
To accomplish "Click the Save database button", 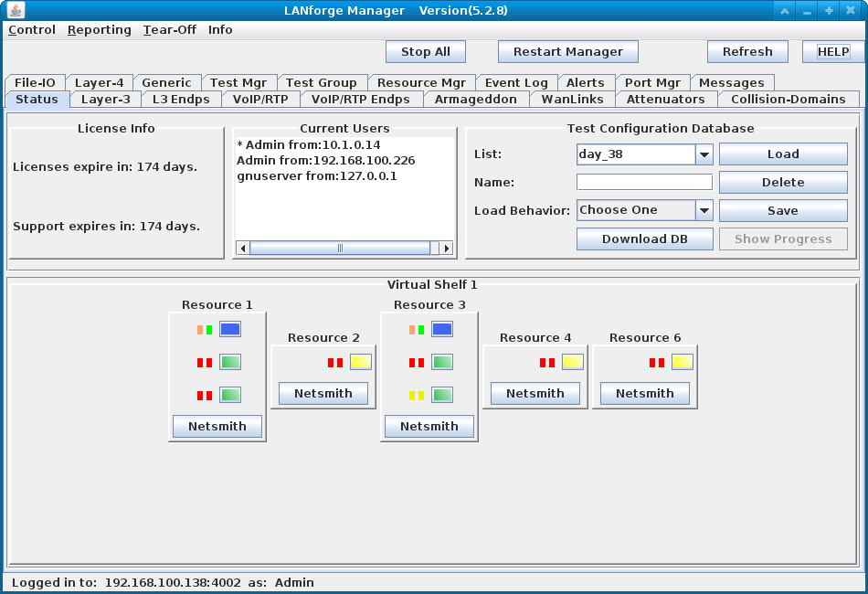I will coord(783,211).
